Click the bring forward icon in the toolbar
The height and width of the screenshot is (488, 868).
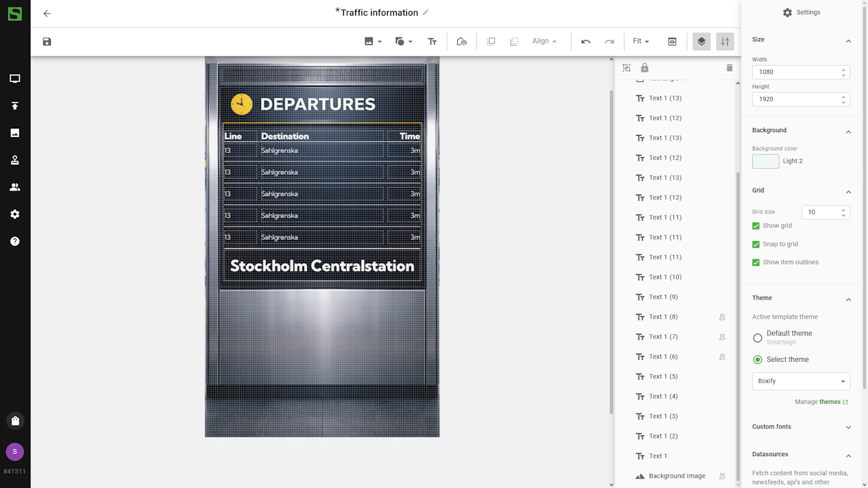click(491, 41)
